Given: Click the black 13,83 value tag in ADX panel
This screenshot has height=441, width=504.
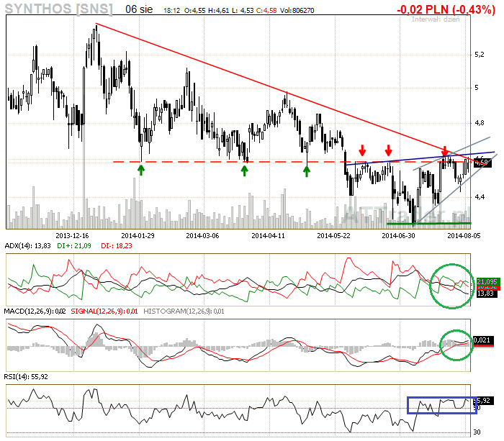Looking at the screenshot, I should pyautogui.click(x=486, y=294).
